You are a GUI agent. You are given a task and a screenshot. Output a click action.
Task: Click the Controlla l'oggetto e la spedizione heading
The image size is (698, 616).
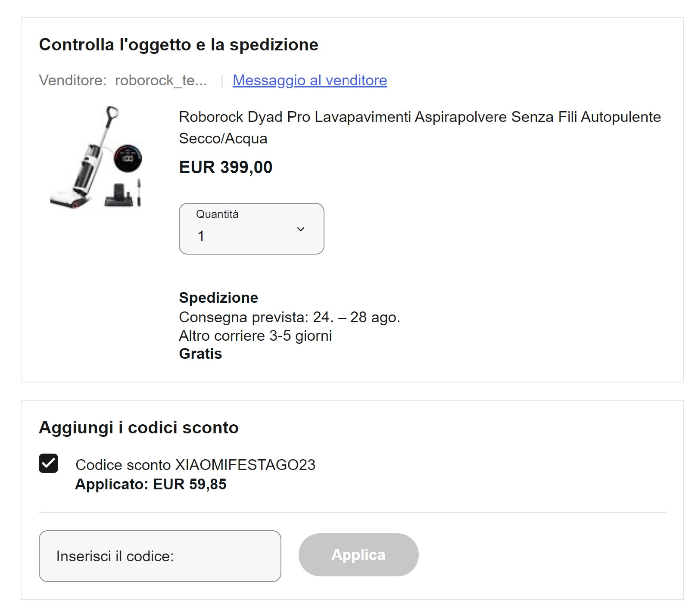pyautogui.click(x=178, y=45)
